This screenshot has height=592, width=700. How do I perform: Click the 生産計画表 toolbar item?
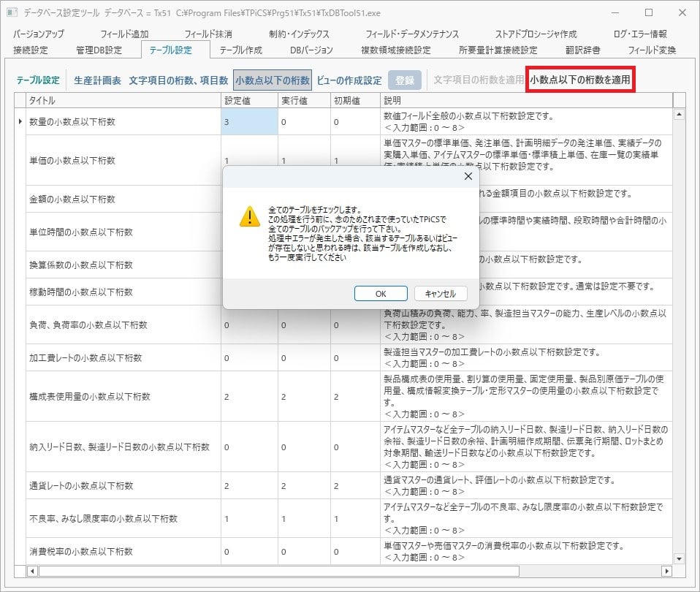pyautogui.click(x=97, y=80)
